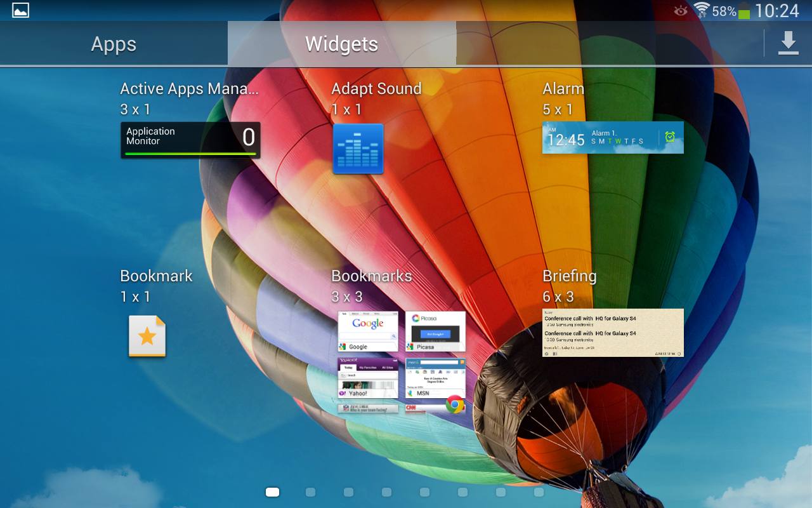Tap the Bookmark star widget icon

click(147, 336)
